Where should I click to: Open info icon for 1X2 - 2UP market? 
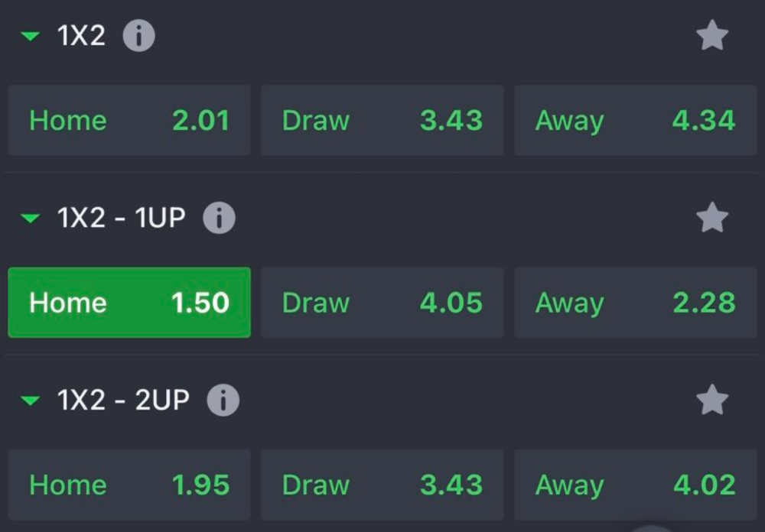tap(223, 401)
